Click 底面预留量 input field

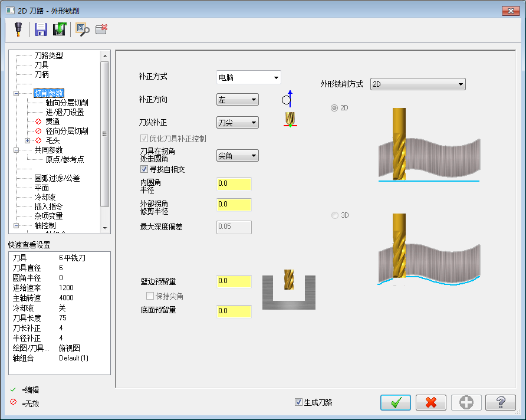[x=234, y=311]
